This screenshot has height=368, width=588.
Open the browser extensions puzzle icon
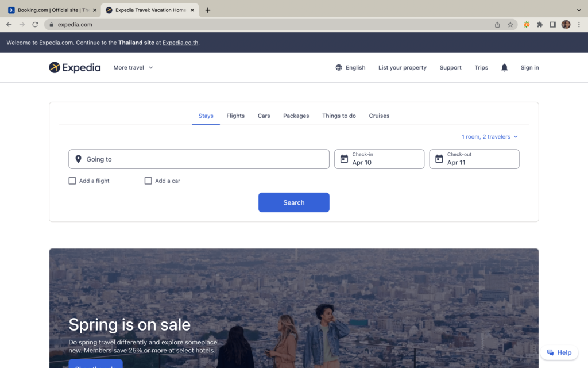click(x=540, y=24)
